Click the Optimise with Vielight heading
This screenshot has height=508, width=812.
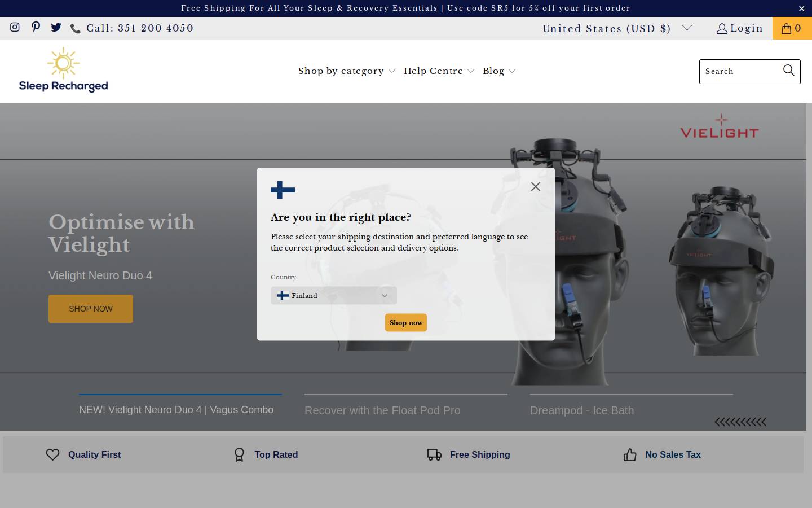click(x=121, y=233)
